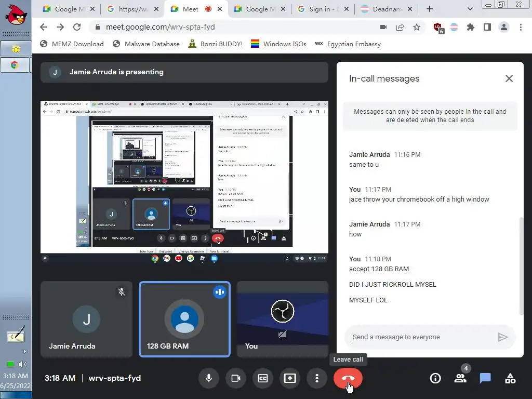The height and width of the screenshot is (399, 532).
Task: Open the Egyptian Embassy bookmark
Action: point(348,44)
